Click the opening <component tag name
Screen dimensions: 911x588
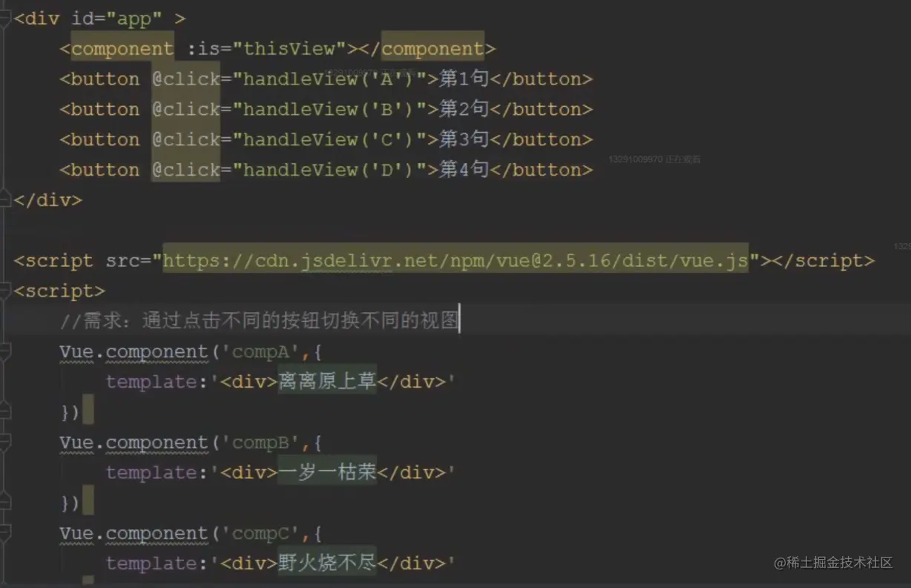pos(122,49)
